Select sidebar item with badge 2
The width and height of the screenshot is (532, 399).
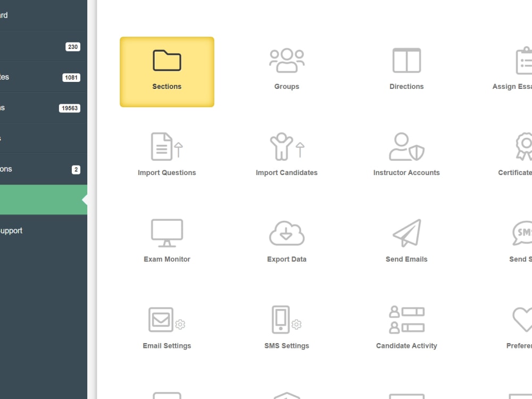[x=44, y=169]
